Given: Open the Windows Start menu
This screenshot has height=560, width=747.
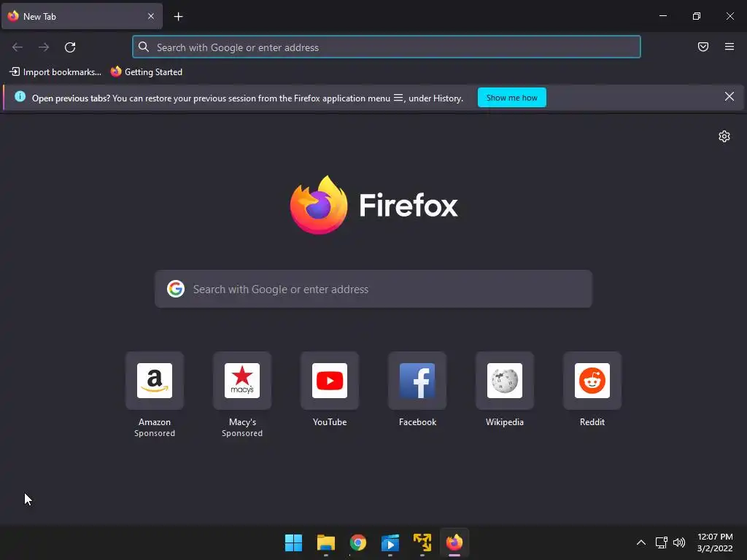Looking at the screenshot, I should [x=293, y=542].
